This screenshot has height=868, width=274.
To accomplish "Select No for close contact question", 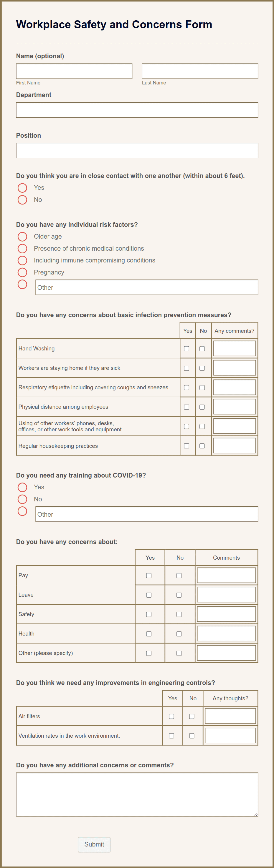I will click(x=22, y=199).
